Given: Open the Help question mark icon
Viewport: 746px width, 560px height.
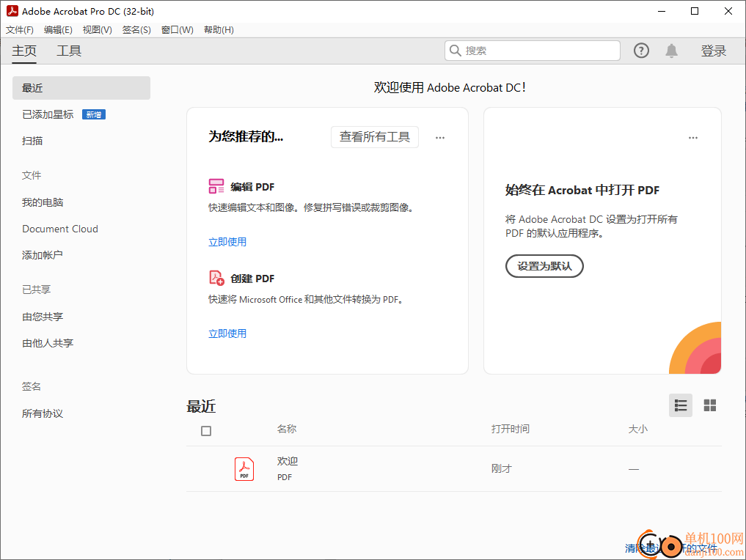Looking at the screenshot, I should (x=641, y=51).
